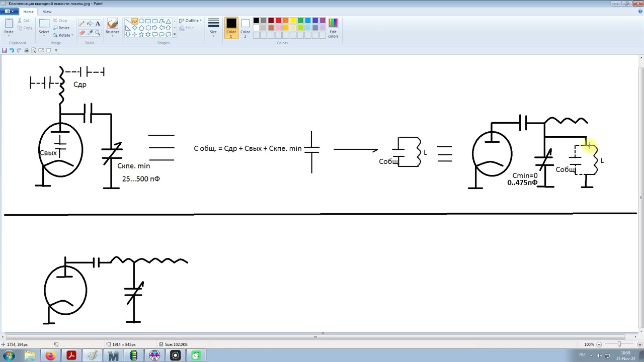The image size is (644, 362).
Task: Select the Eraser tool
Action: pyautogui.click(x=82, y=33)
